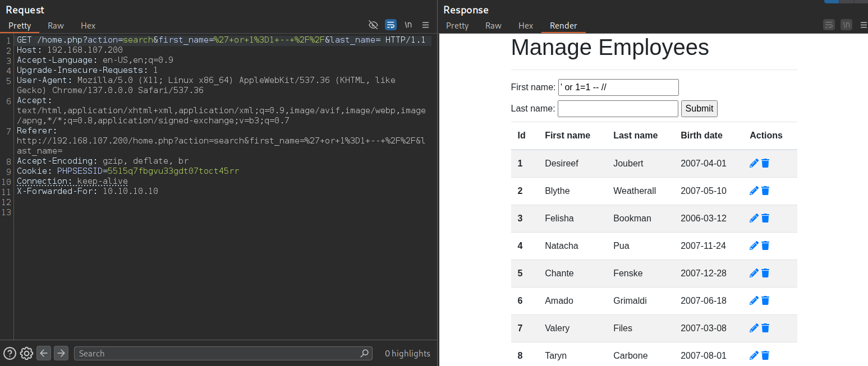Click the Connection keep-alive header

coord(72,181)
